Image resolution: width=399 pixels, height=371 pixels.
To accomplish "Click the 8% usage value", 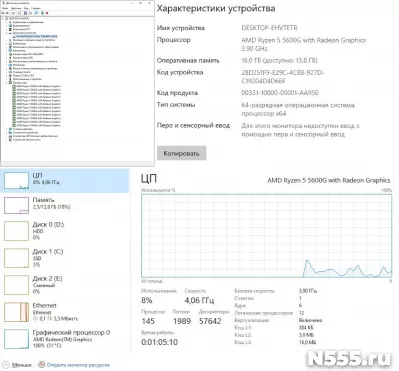I will click(147, 300).
